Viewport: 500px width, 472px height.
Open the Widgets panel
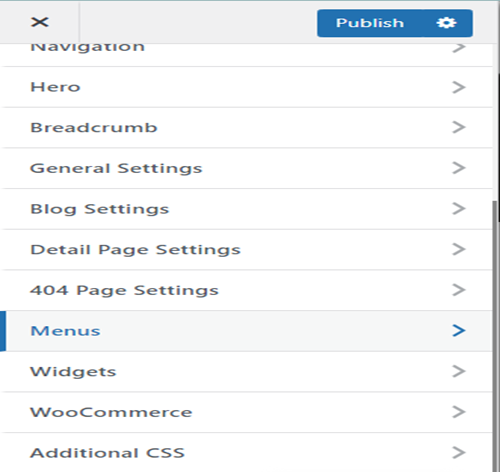point(246,371)
